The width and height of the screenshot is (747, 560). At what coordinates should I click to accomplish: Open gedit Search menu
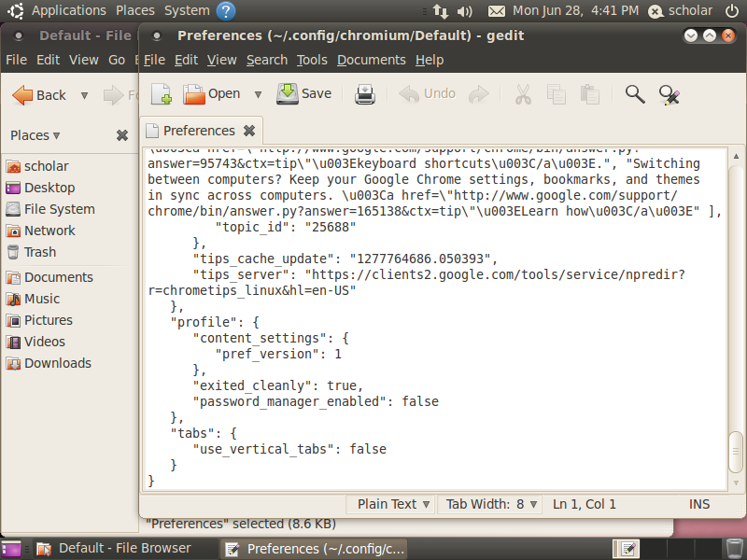pyautogui.click(x=267, y=60)
